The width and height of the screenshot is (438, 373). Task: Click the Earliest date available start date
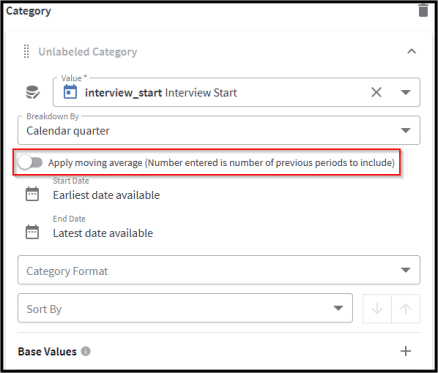(106, 195)
